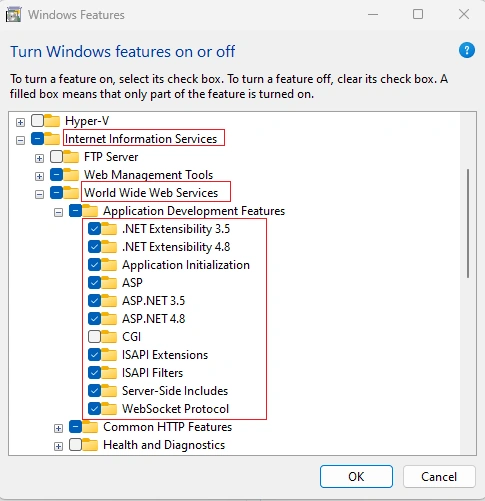Uncheck the ASP.NET 4.8 checkbox
Screen dimensions: 485x501
click(x=94, y=319)
